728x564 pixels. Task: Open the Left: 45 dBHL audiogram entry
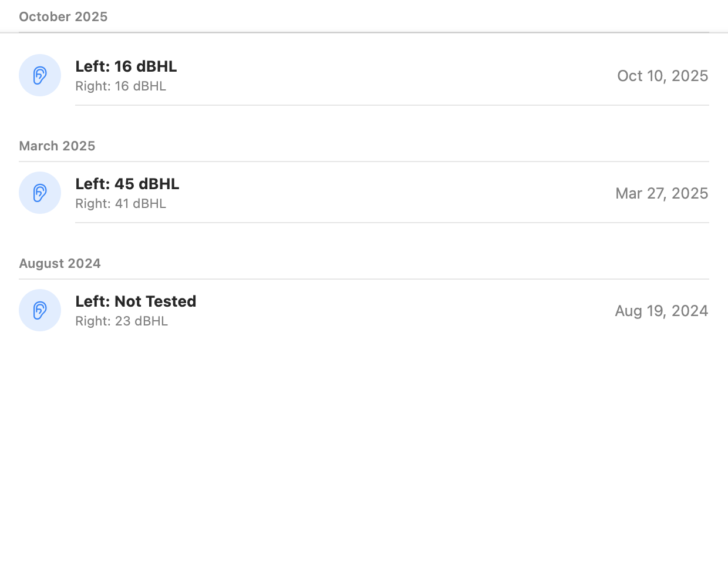click(364, 193)
